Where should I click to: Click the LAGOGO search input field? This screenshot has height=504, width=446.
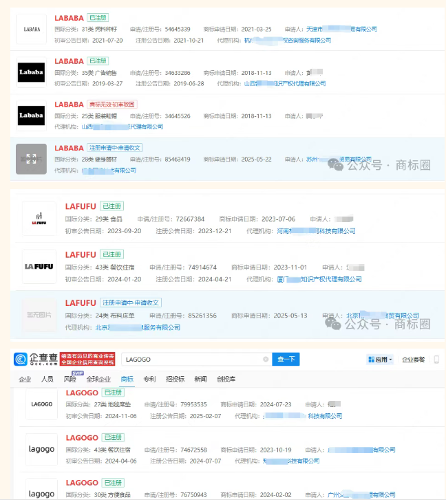[193, 360]
